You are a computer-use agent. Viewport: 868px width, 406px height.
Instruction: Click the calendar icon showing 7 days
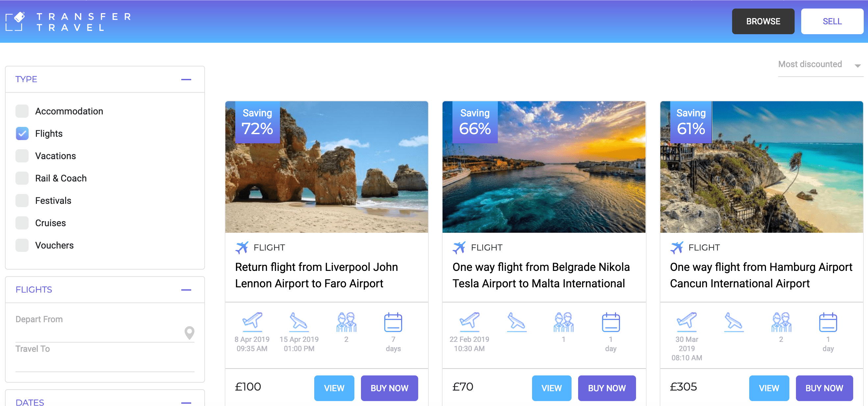tap(393, 322)
